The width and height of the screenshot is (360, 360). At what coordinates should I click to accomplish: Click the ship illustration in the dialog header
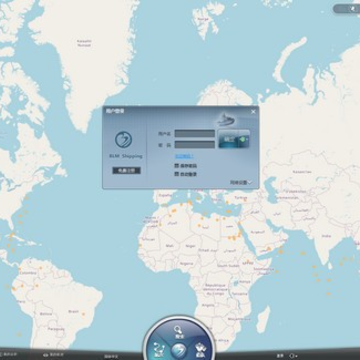coord(226,119)
